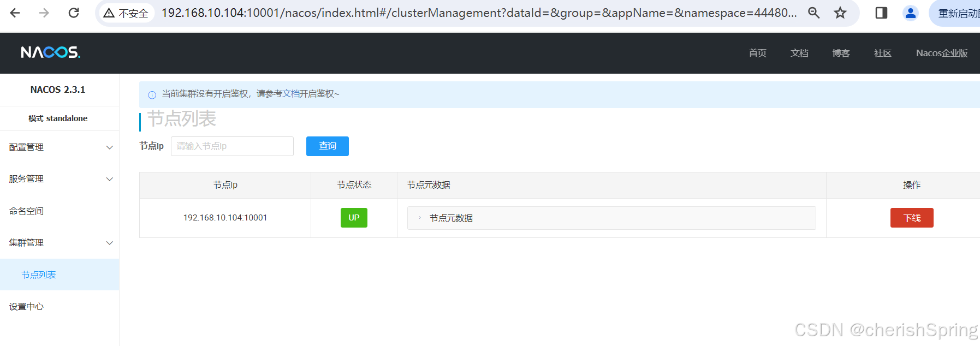Select 节点列表 in the sidebar
The image size is (980, 346).
click(x=60, y=275)
